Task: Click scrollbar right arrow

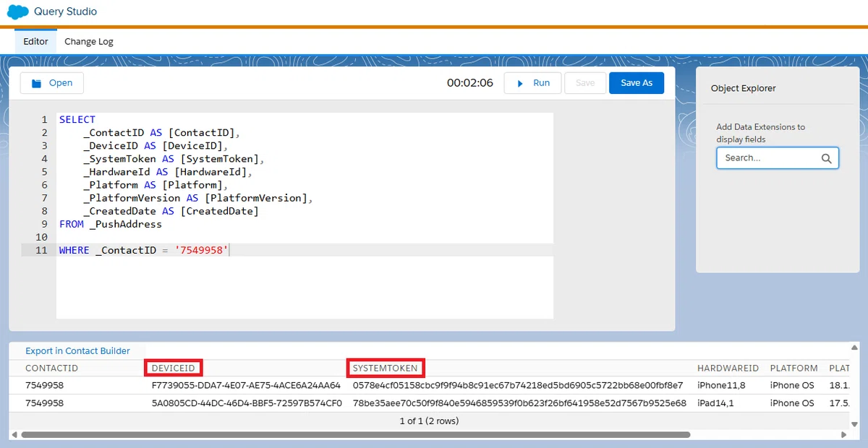Action: pyautogui.click(x=844, y=435)
